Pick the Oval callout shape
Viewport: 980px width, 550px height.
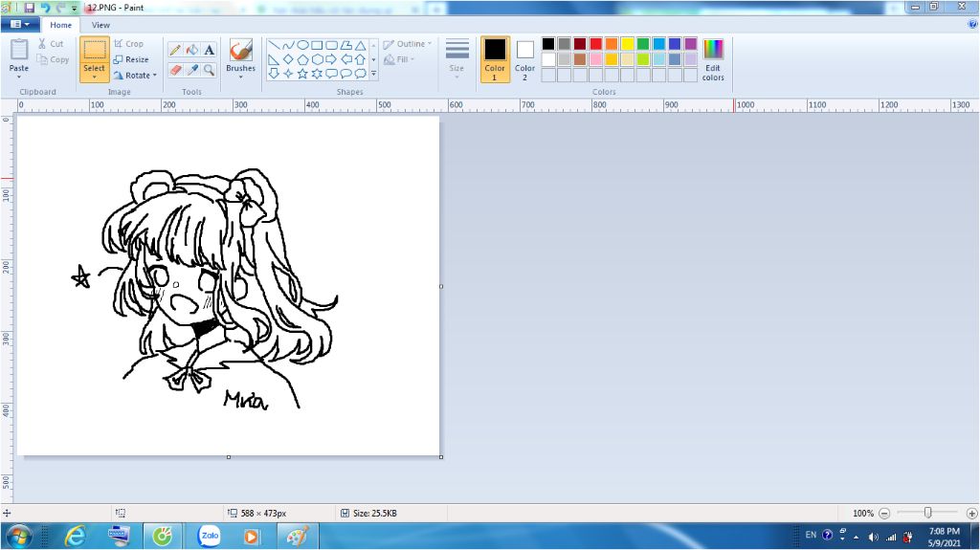(345, 74)
